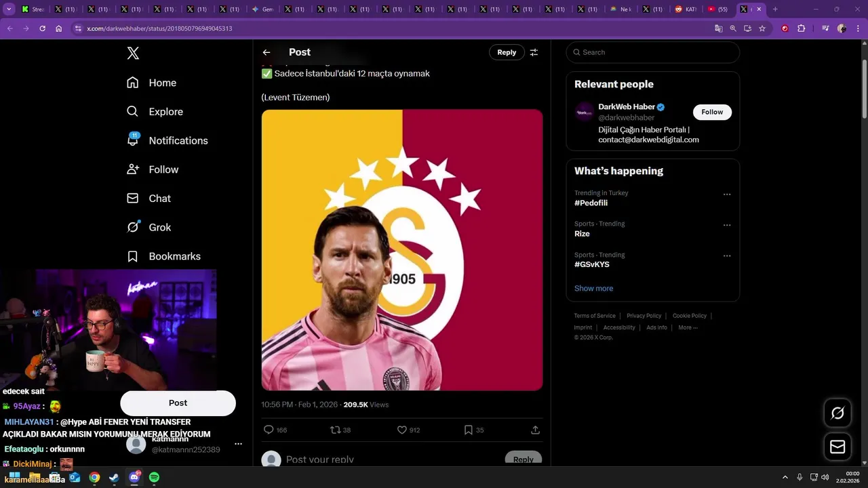This screenshot has height=488, width=868.
Task: Show hidden system tray icons
Action: point(785,477)
